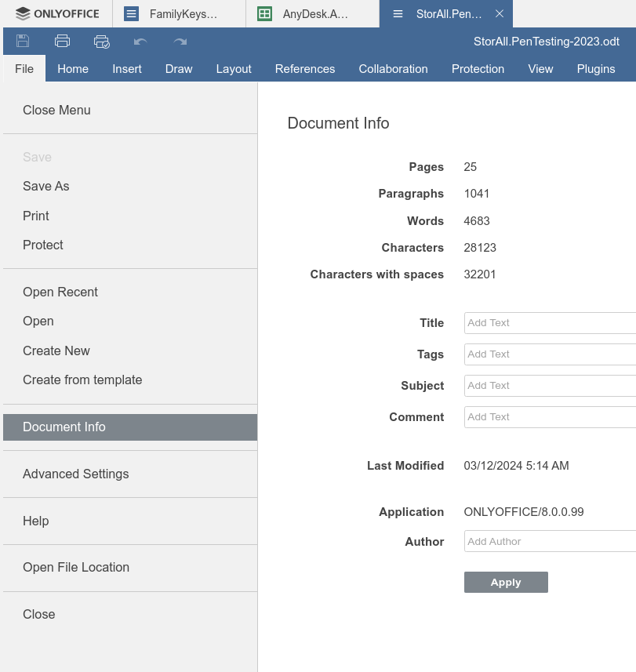Open the File ribbon tab
Viewport: 636px width, 672px height.
coord(24,68)
